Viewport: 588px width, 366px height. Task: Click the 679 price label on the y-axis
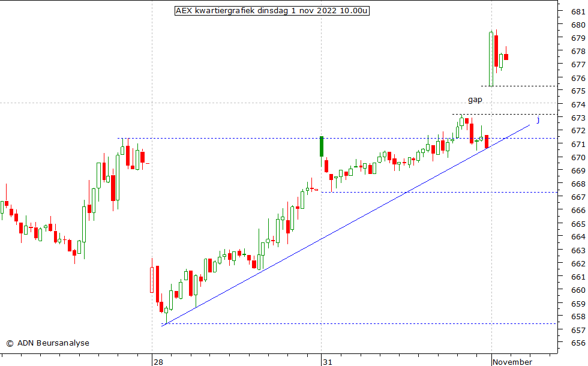pyautogui.click(x=578, y=38)
